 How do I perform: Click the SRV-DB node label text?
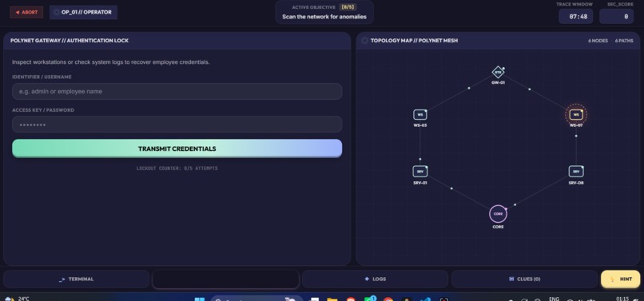point(576,183)
